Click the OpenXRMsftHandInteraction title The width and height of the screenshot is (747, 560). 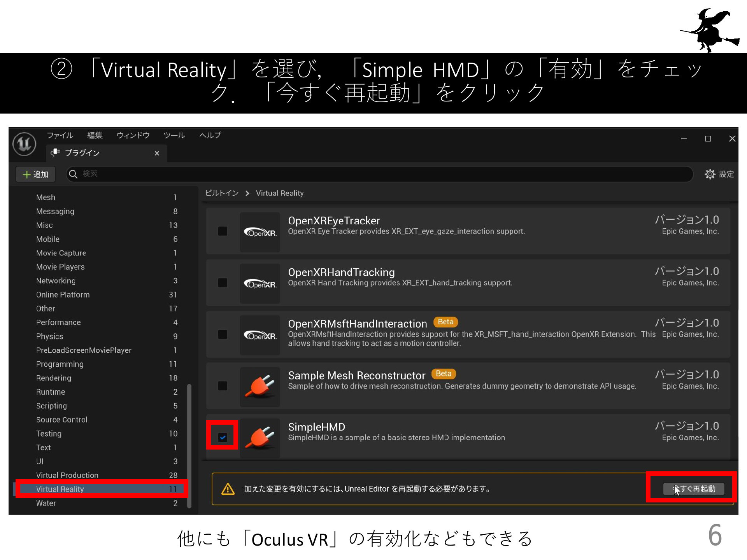[x=357, y=324]
